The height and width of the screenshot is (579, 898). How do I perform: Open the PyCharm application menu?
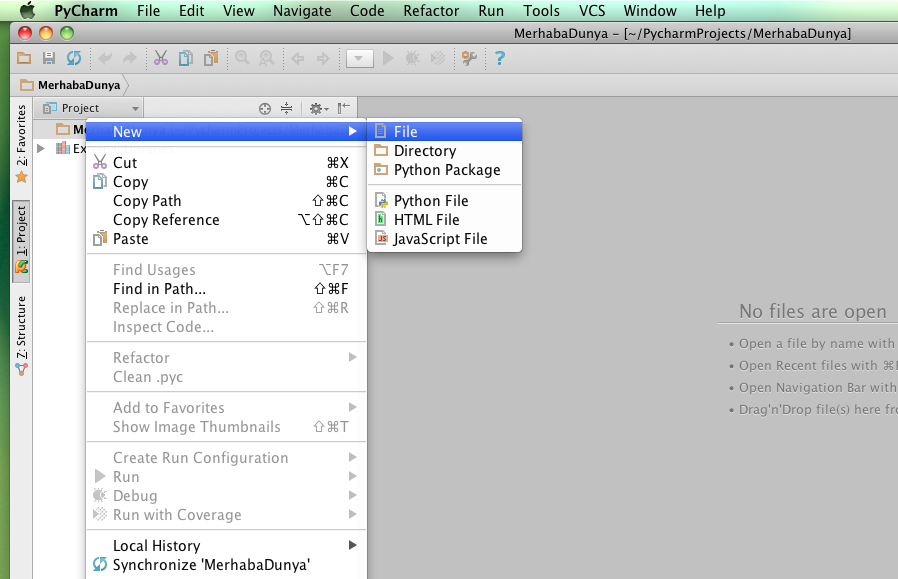(86, 10)
